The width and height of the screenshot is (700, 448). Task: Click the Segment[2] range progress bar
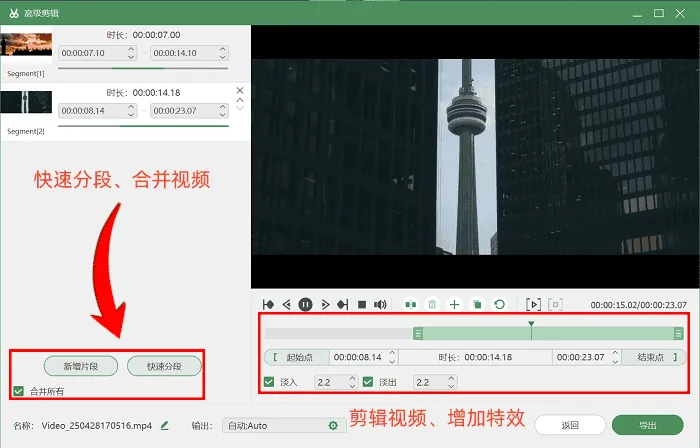(143, 126)
